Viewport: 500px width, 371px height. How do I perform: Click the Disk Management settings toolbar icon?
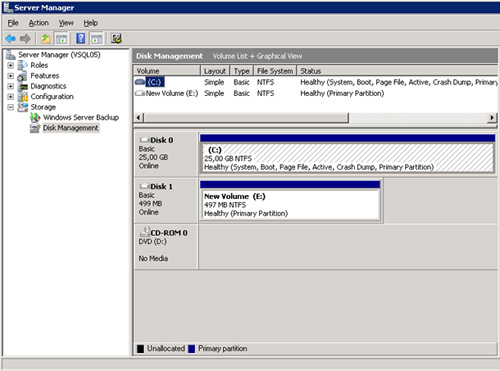(116, 39)
